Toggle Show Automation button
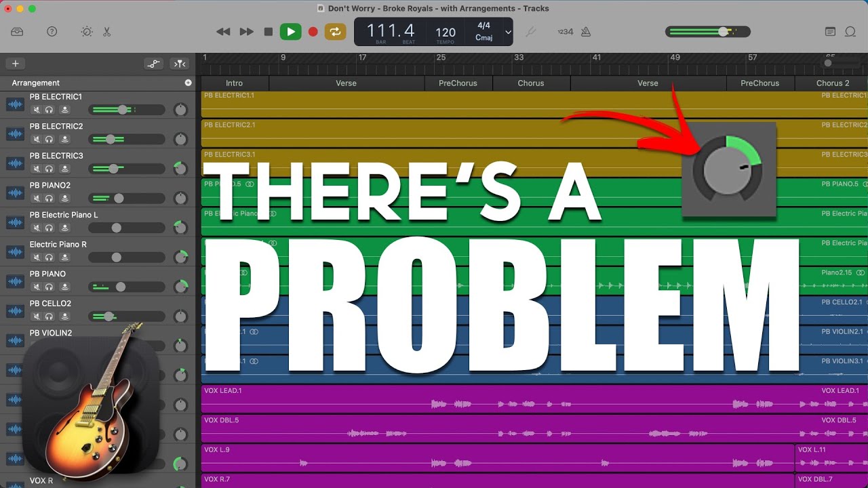The height and width of the screenshot is (488, 868). (154, 64)
